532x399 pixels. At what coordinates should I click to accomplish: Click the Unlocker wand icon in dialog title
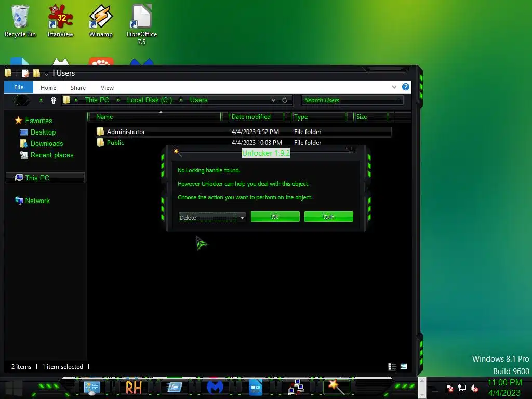[x=178, y=152]
